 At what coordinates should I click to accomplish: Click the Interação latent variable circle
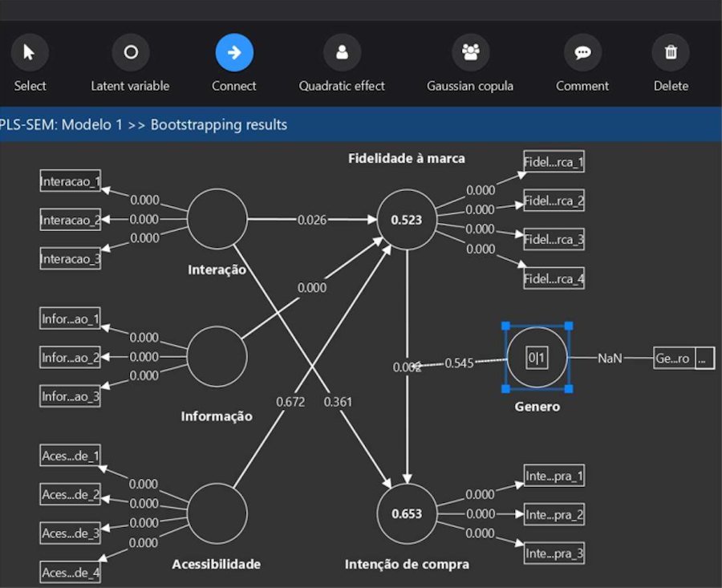tap(217, 219)
